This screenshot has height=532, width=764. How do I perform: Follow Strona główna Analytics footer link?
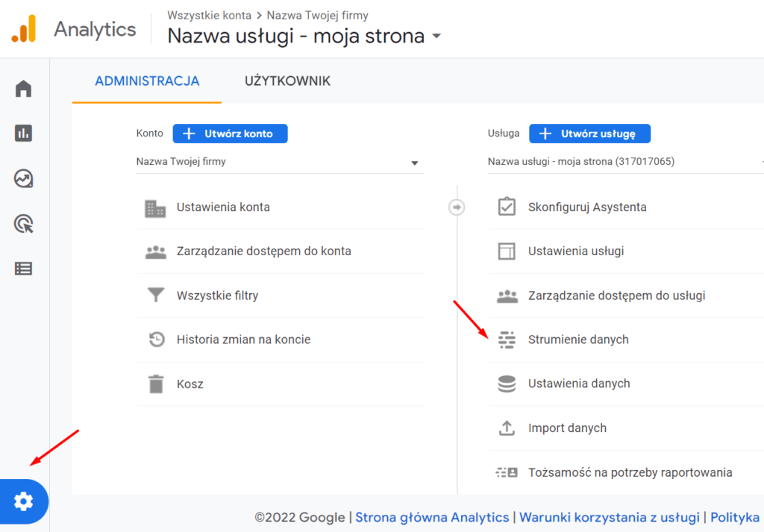tap(432, 517)
